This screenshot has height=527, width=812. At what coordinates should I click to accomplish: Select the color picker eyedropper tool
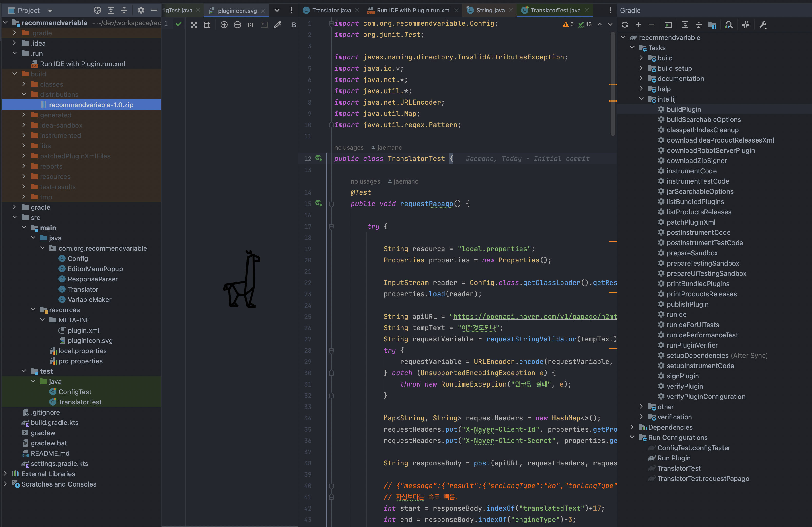(x=278, y=25)
